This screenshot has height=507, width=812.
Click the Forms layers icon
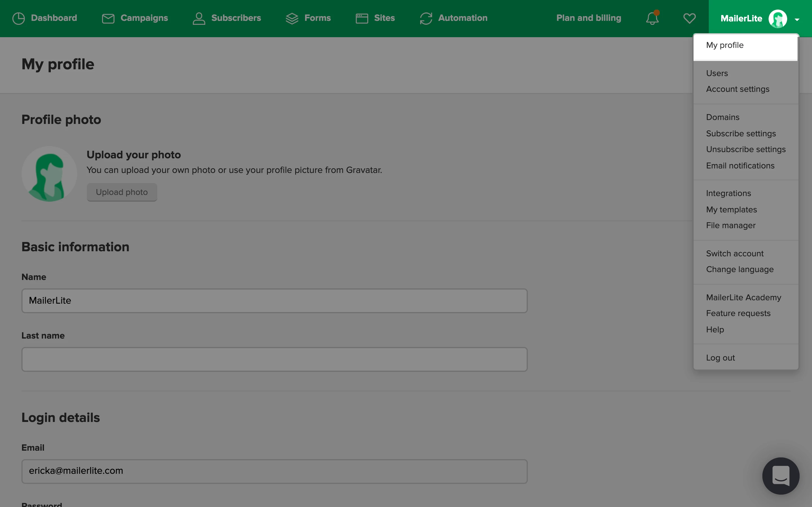[x=292, y=18]
